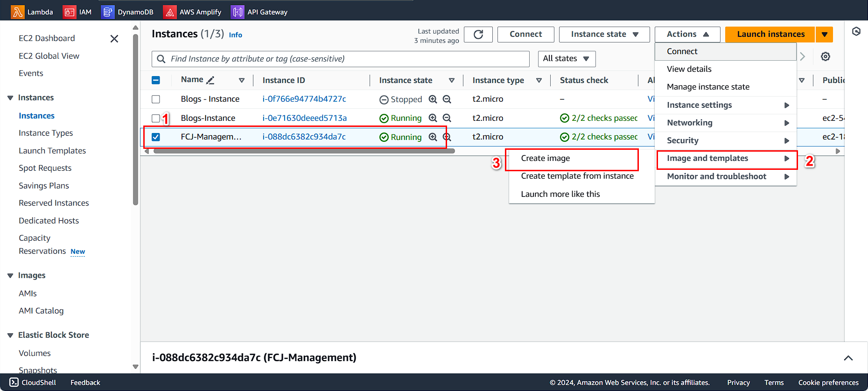Open the Lambda service shortcut icon
This screenshot has width=868, height=391.
point(18,12)
